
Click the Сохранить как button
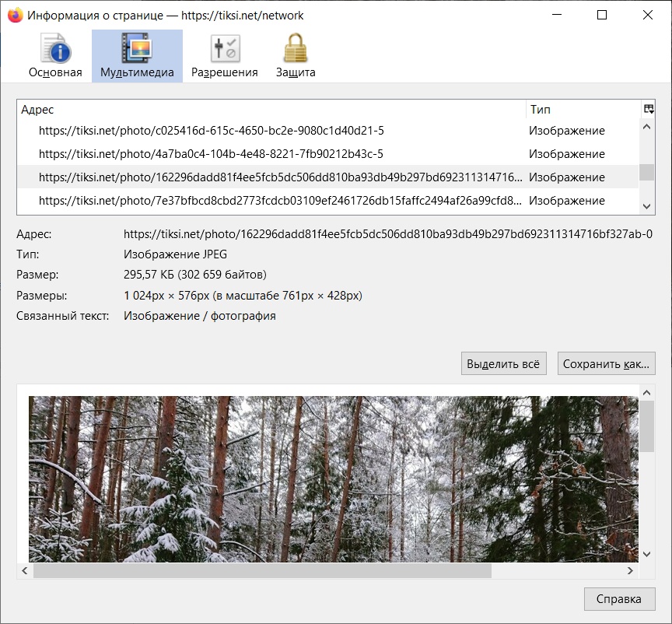606,363
